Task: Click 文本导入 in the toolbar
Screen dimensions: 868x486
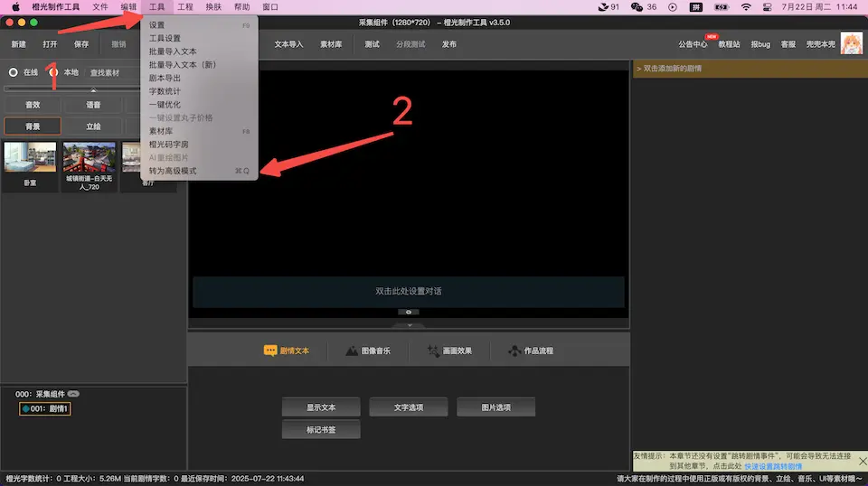Action: click(x=288, y=44)
